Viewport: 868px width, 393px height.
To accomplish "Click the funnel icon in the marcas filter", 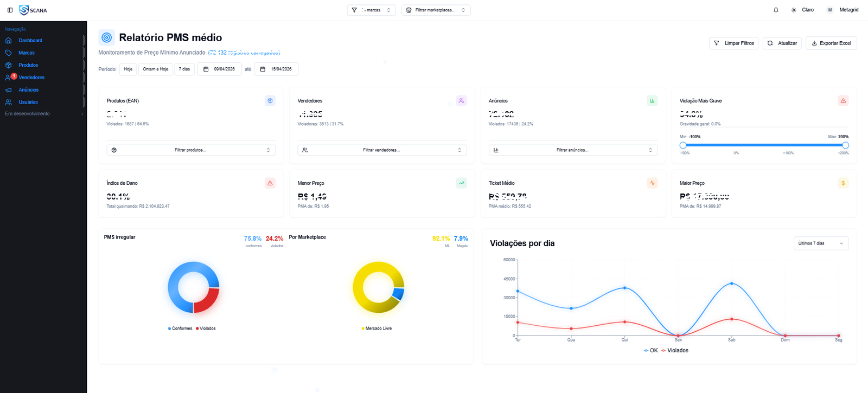I will [x=354, y=10].
